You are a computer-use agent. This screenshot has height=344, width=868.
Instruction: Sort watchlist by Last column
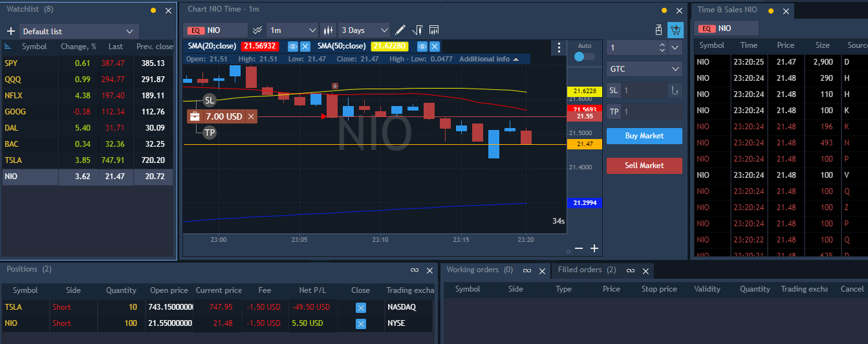coord(116,47)
